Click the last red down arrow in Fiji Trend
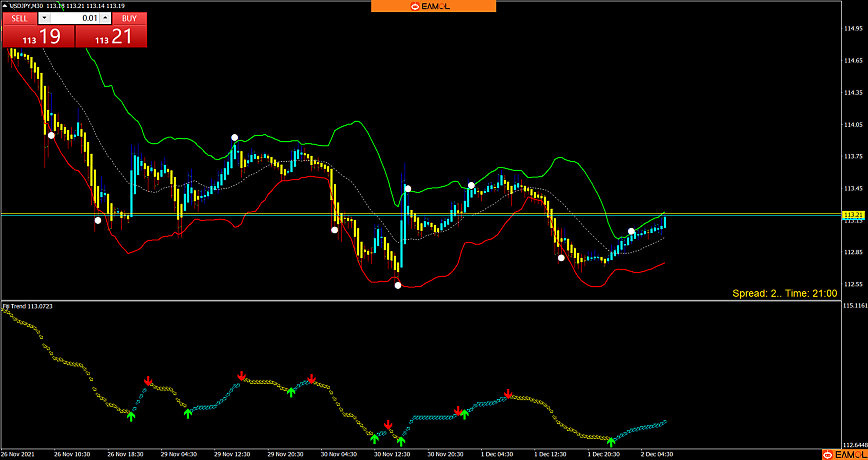Viewport: 868px width, 460px height. (x=508, y=394)
